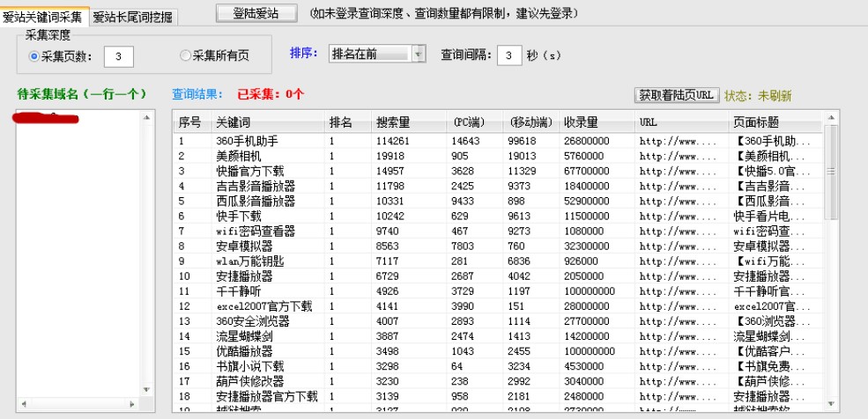Select keyword row 千千静听
The image size is (868, 419).
498,290
